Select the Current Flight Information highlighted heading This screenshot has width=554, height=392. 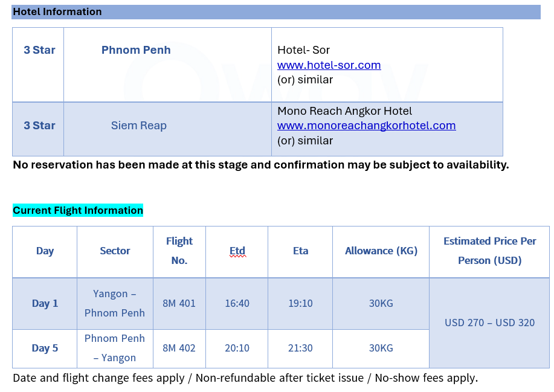coord(78,210)
